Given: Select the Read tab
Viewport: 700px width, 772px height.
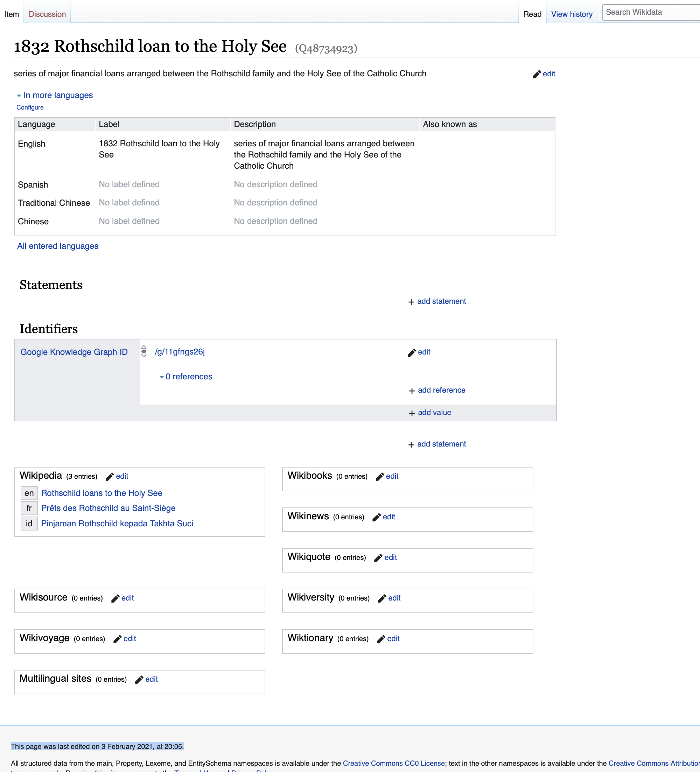Looking at the screenshot, I should tap(532, 14).
